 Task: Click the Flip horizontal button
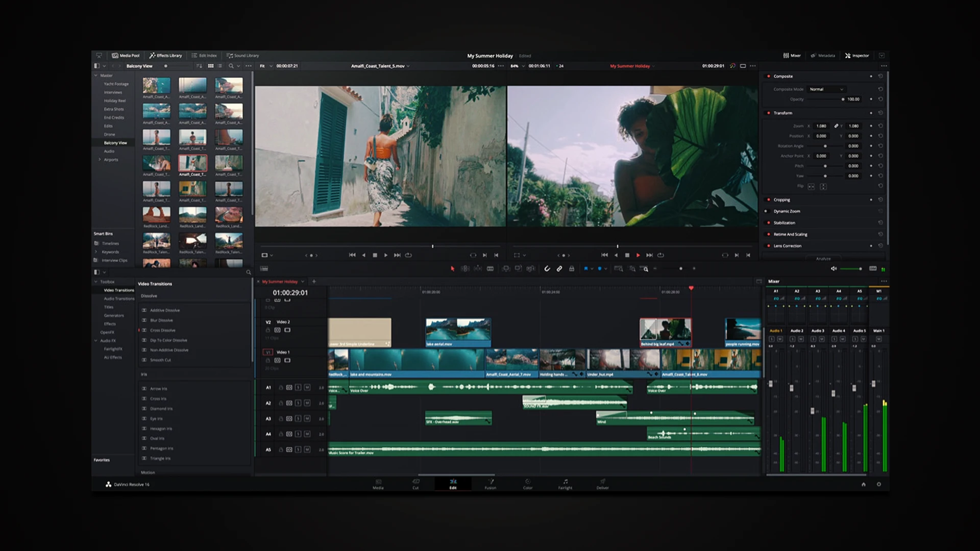coord(811,187)
